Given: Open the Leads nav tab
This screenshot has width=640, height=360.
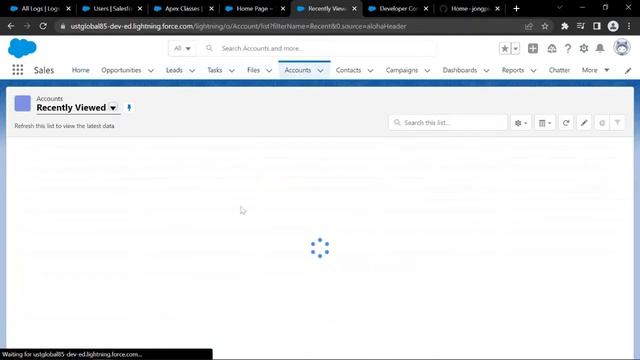Looking at the screenshot, I should (x=174, y=70).
